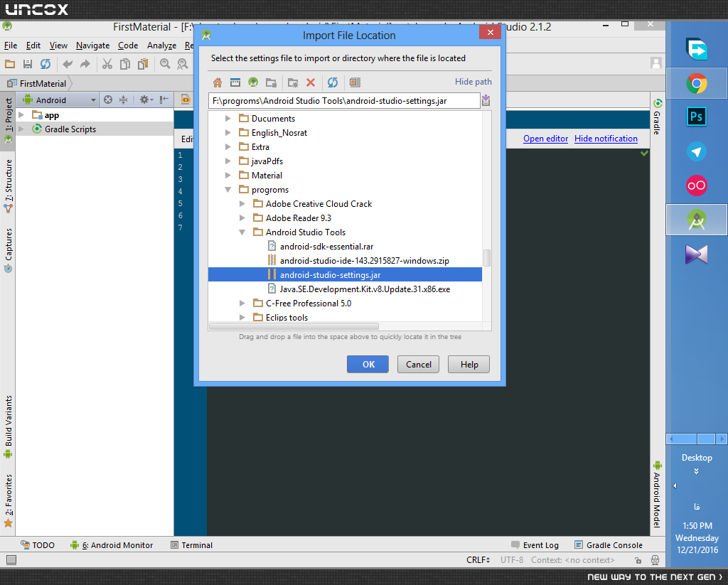The width and height of the screenshot is (728, 585).
Task: Click the Open folder icon in main toolbar
Action: [x=10, y=64]
